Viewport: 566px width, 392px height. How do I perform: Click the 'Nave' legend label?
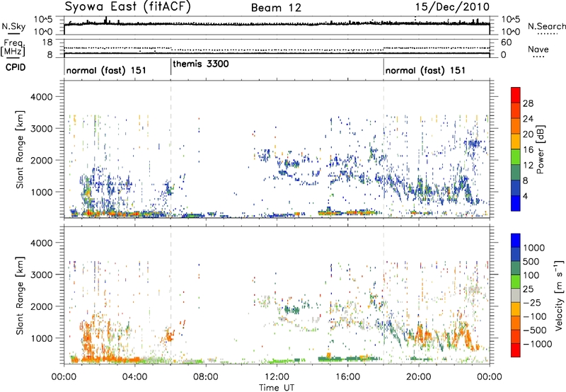pyautogui.click(x=538, y=49)
